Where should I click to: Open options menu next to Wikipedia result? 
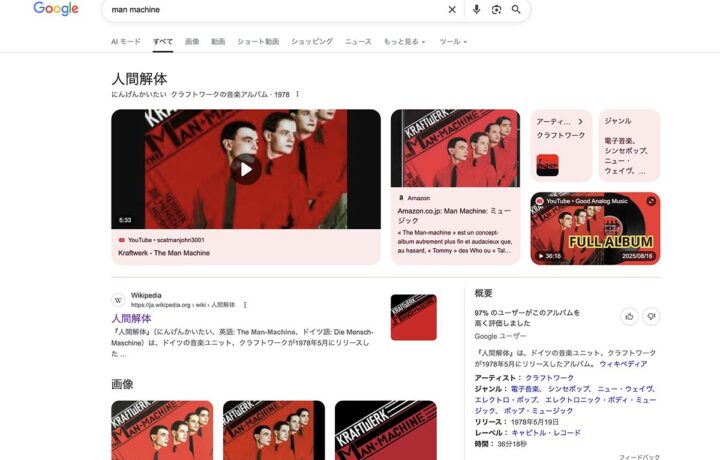pyautogui.click(x=245, y=305)
